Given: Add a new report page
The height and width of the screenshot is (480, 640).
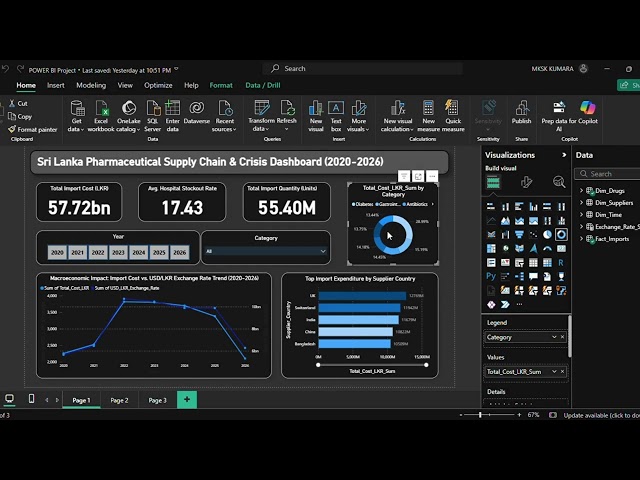Looking at the screenshot, I should pyautogui.click(x=187, y=399).
